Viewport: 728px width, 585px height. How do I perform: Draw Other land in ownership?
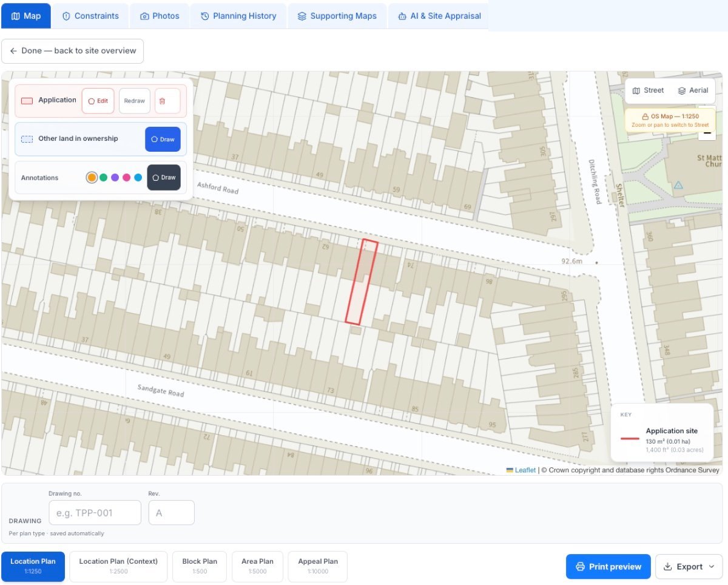pos(163,139)
